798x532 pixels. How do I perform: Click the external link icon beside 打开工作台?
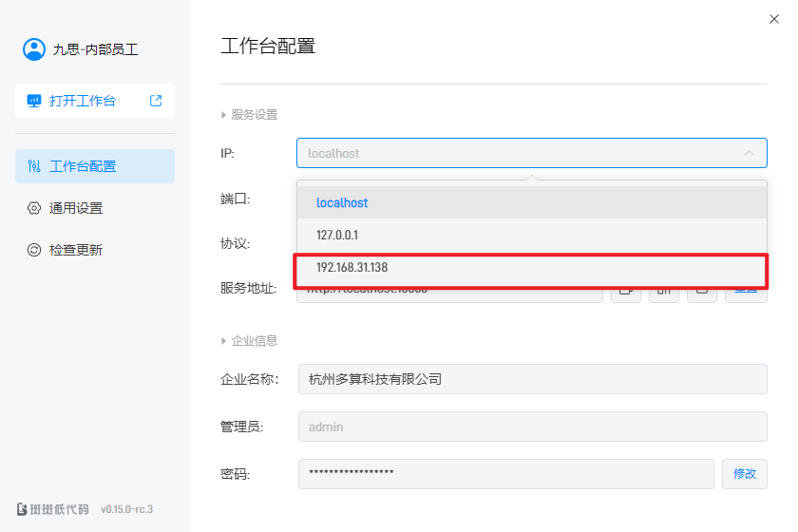coord(156,101)
